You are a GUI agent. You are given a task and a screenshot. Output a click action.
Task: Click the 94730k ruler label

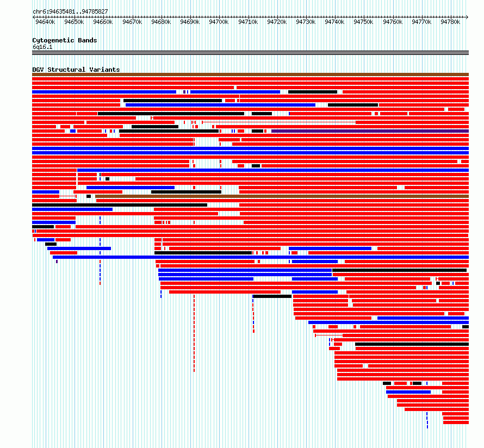[x=306, y=22]
